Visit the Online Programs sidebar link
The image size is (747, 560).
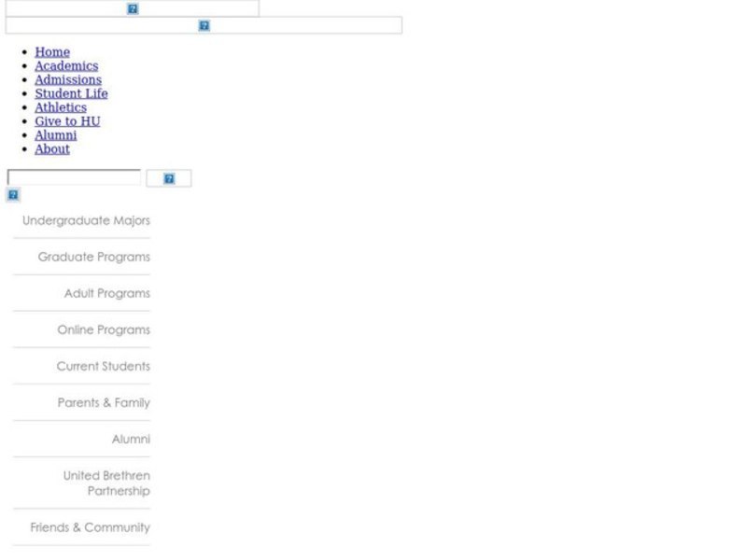pos(103,330)
